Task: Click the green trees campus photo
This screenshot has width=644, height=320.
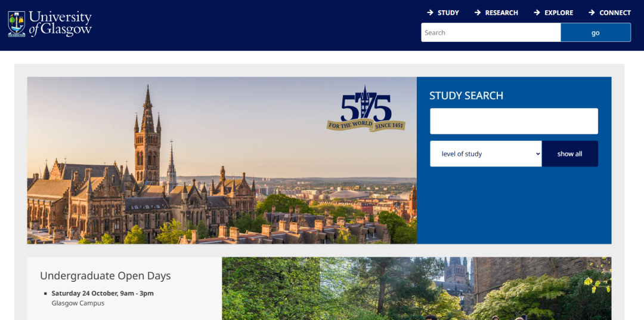Action: coord(416,288)
